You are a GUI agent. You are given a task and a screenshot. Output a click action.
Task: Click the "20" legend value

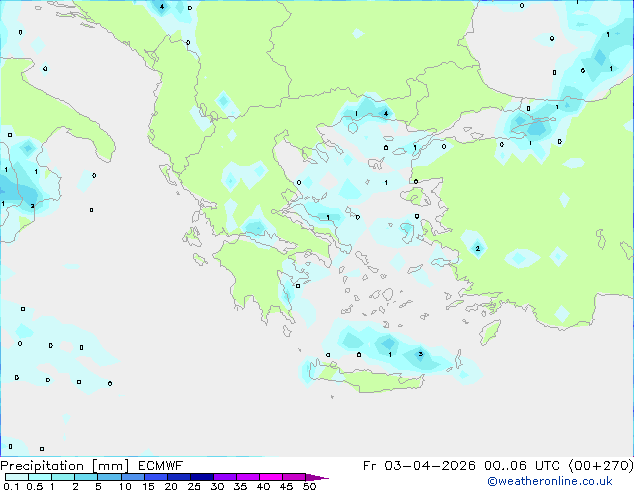coord(171,486)
